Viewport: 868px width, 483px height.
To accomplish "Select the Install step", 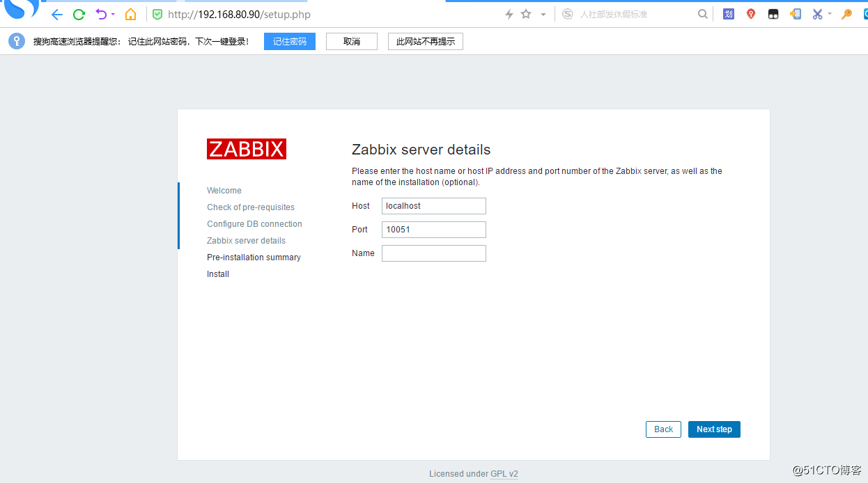I will 218,274.
